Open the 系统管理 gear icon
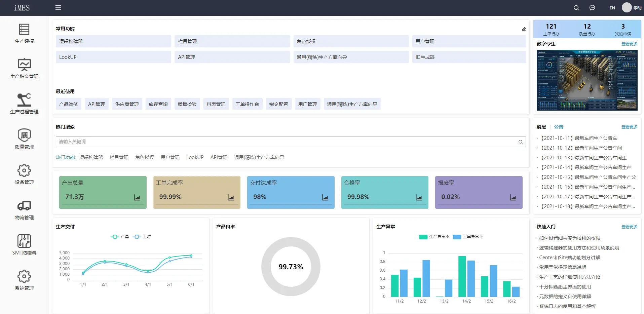The image size is (644, 314). [x=24, y=276]
